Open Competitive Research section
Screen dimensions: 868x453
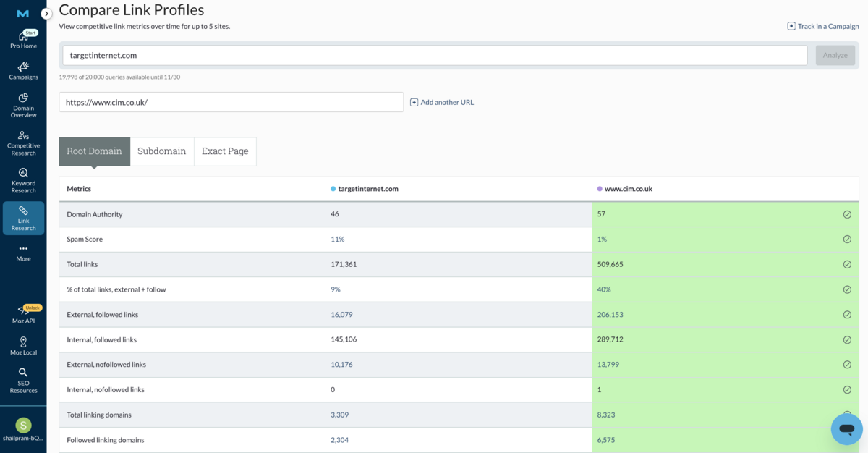point(23,143)
